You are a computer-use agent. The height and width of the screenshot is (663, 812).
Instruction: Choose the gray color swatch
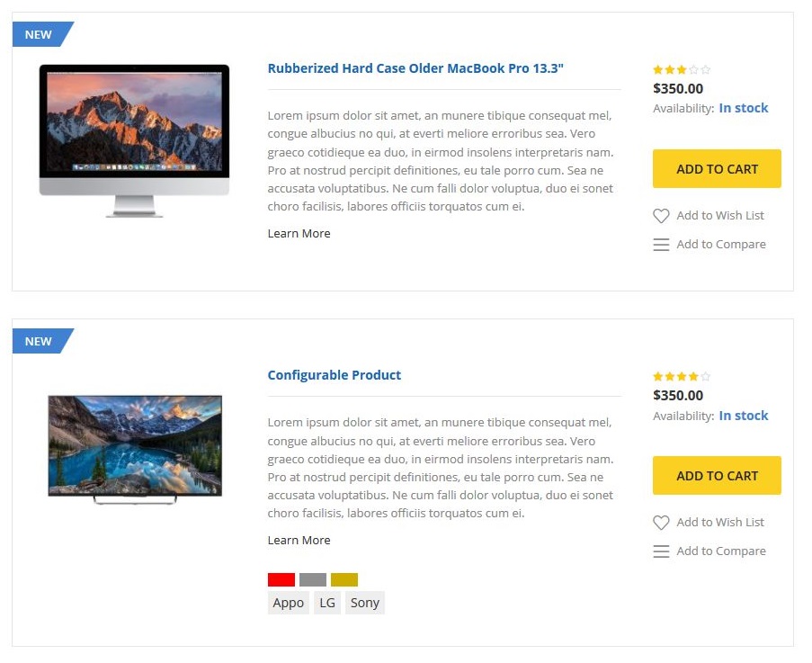click(x=313, y=579)
